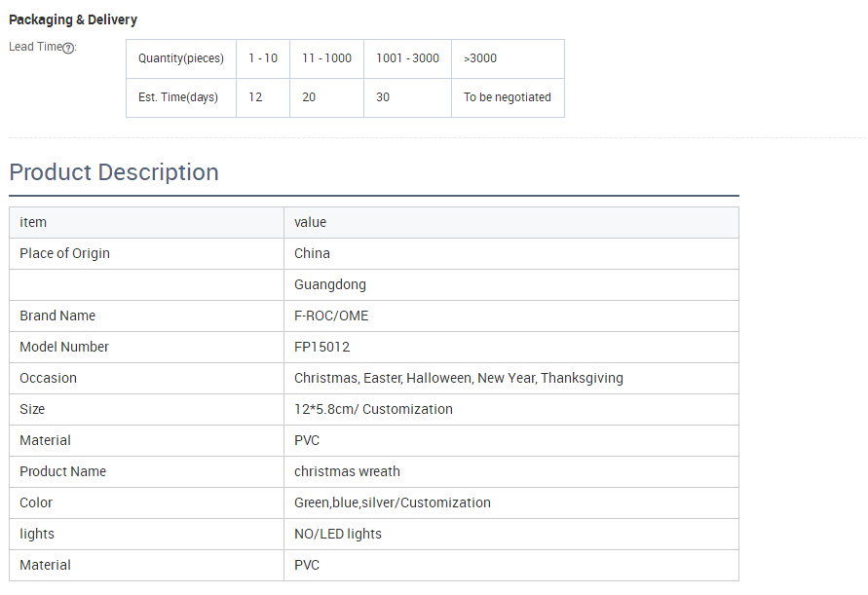Select the >3000 quantity cell
This screenshot has width=868, height=595.
pos(509,58)
